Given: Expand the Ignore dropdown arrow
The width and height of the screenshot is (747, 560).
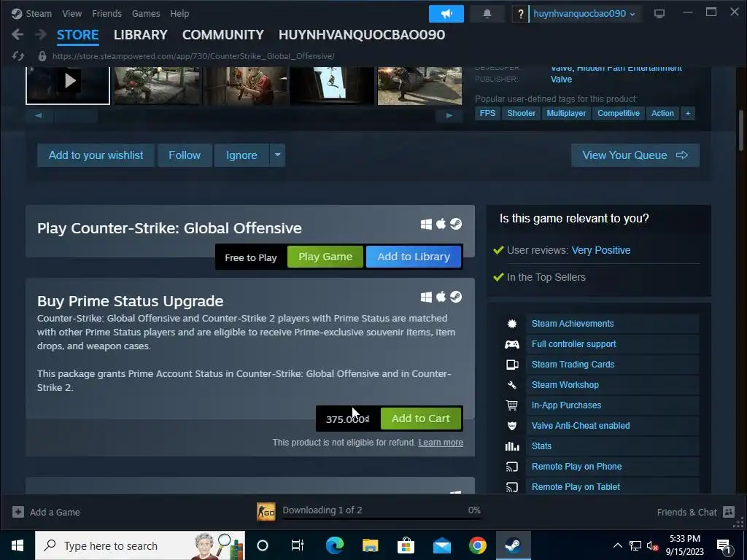Looking at the screenshot, I should (x=277, y=155).
